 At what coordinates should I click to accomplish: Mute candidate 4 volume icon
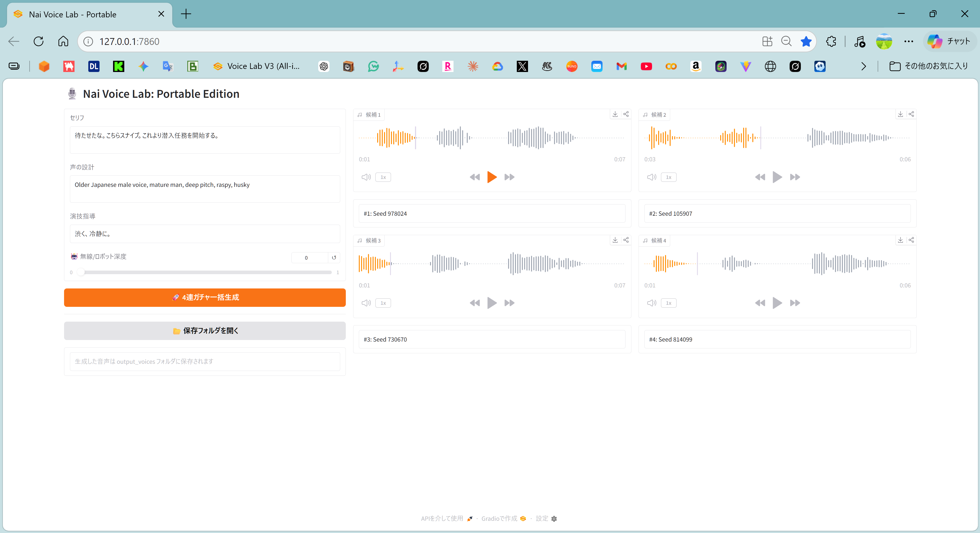tap(651, 303)
